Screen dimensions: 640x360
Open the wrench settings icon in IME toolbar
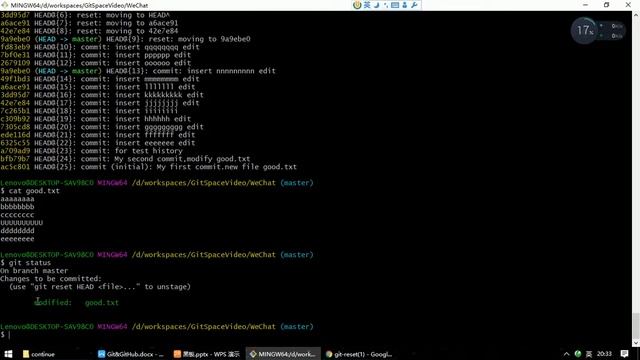414,5
